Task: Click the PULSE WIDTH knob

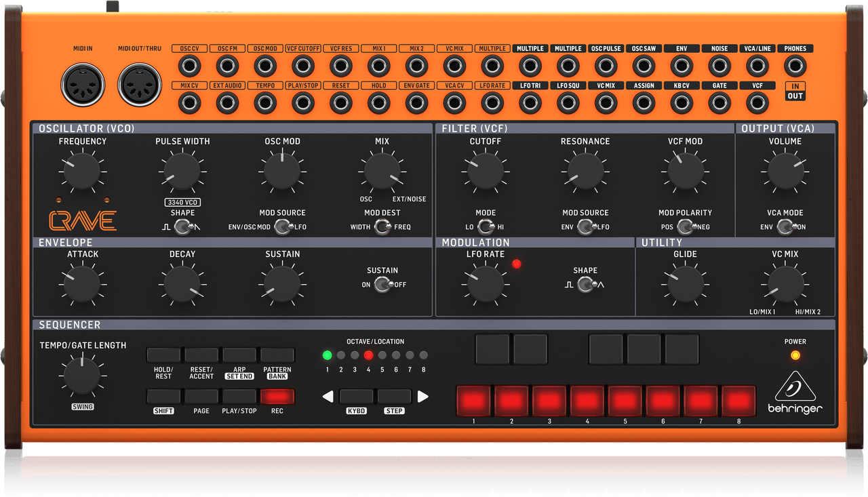Action: [182, 171]
